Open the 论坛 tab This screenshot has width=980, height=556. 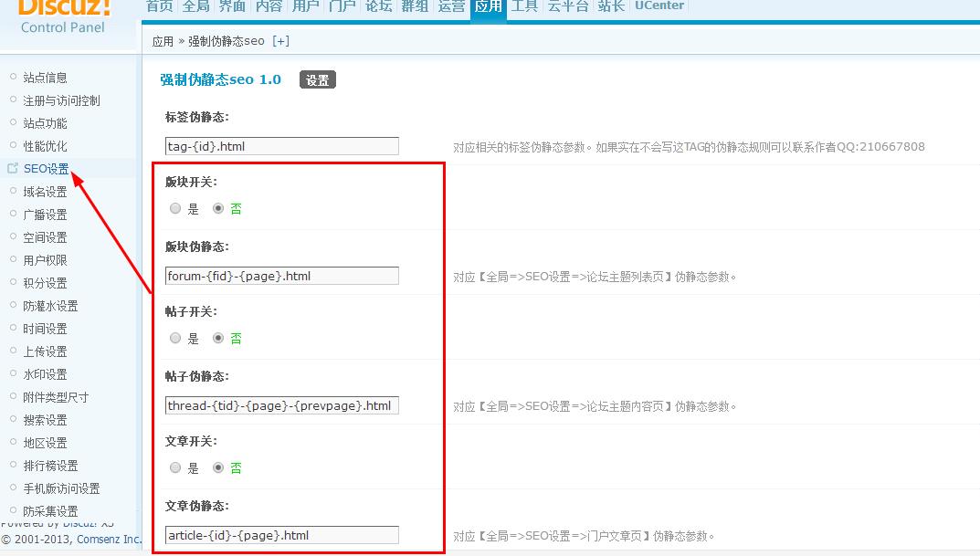click(x=378, y=7)
